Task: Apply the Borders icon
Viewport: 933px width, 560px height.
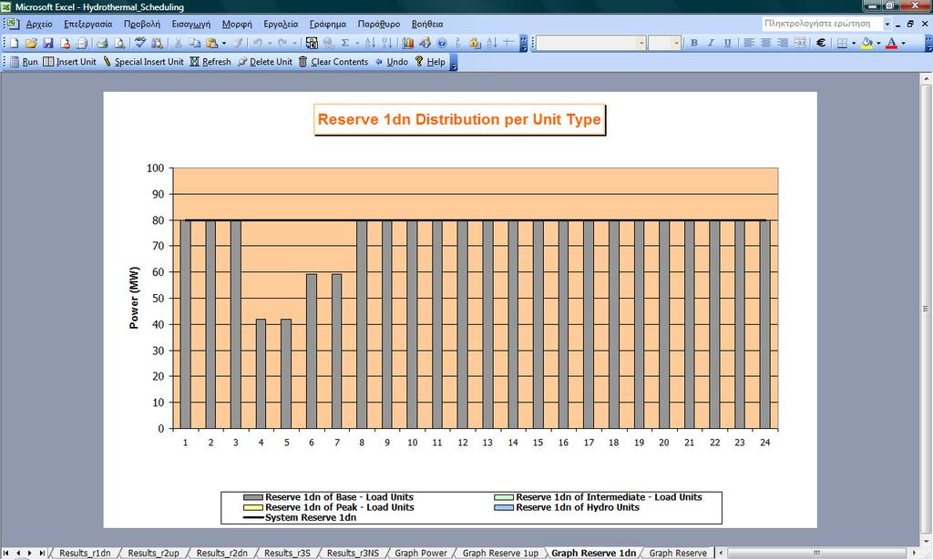Action: [x=842, y=43]
